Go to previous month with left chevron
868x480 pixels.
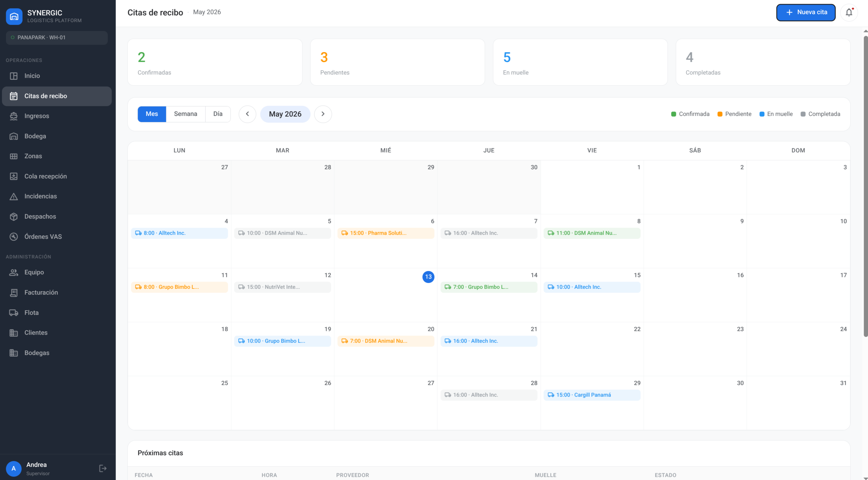(247, 114)
